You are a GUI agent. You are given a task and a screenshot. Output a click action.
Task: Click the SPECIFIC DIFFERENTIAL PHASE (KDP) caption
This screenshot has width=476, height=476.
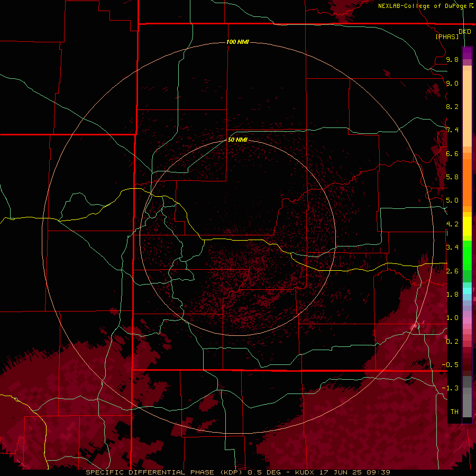pyautogui.click(x=165, y=472)
